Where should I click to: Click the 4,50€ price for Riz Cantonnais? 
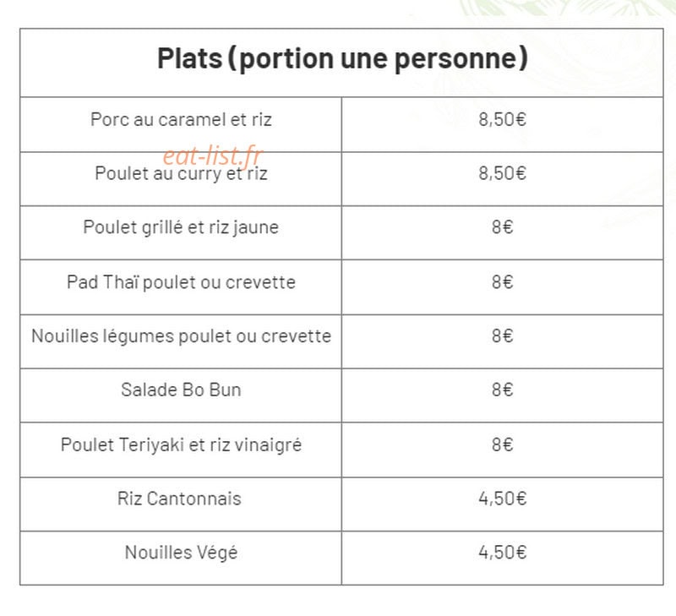502,499
